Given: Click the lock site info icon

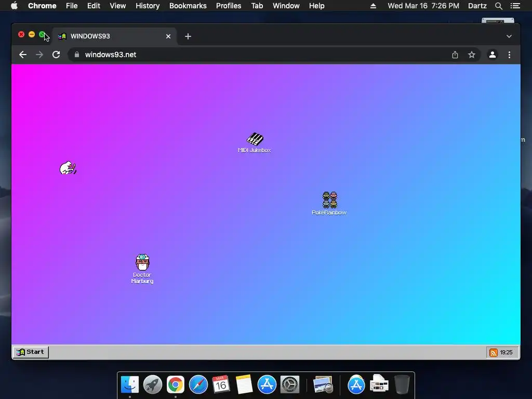Looking at the screenshot, I should (x=77, y=55).
